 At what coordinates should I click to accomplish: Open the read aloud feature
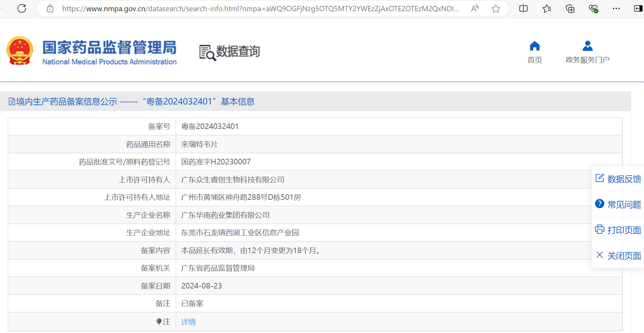[x=475, y=8]
